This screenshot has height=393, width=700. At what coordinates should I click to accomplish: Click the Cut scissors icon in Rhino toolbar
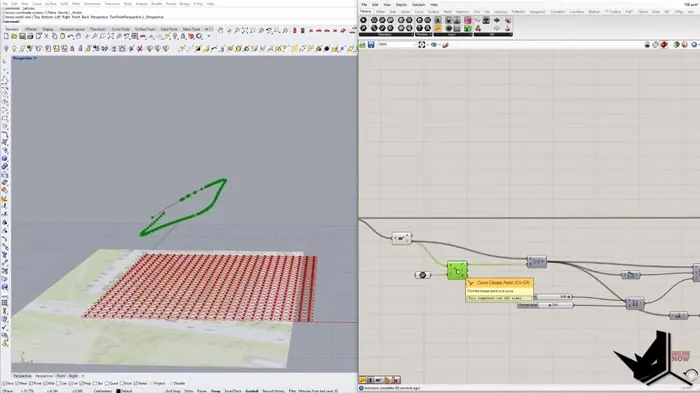(x=46, y=36)
